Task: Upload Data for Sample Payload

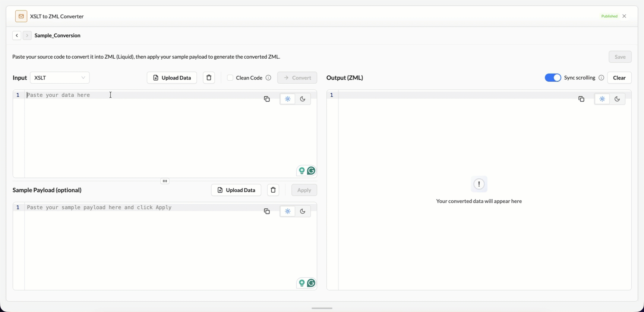Action: [236, 190]
